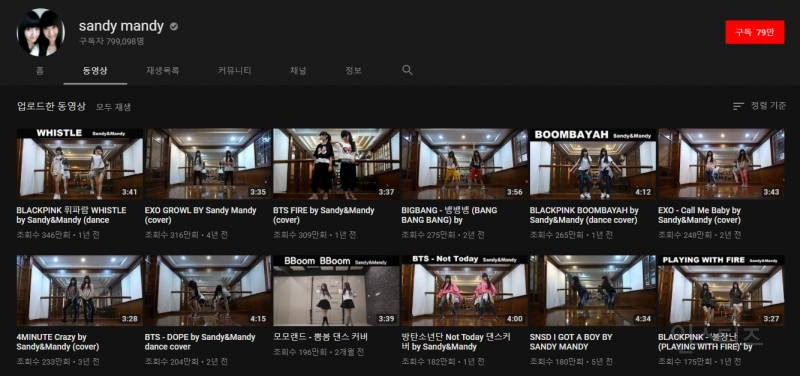Open SNSD I GOT A BOY thumbnail
The width and height of the screenshot is (800, 376).
[x=593, y=291]
